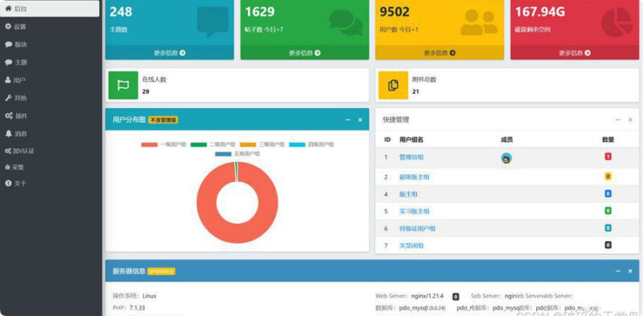
Task: Click 更多信息 on the 主题数 card
Action: click(170, 52)
